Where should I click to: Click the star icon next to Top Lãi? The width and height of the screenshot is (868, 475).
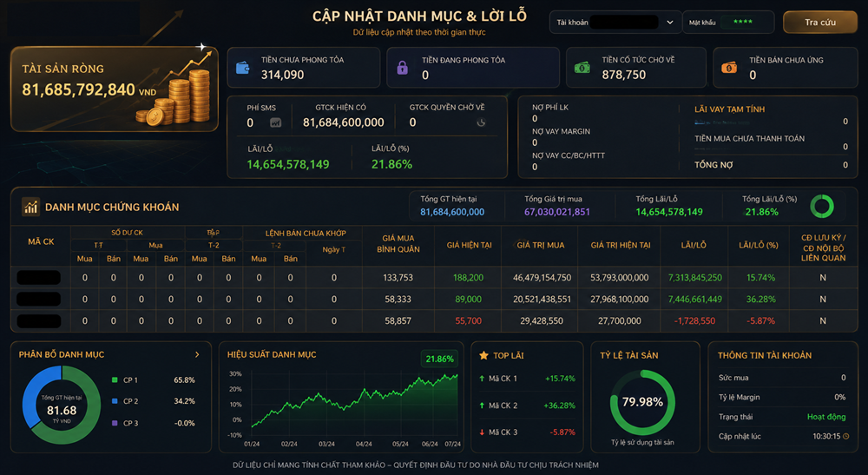pos(483,355)
